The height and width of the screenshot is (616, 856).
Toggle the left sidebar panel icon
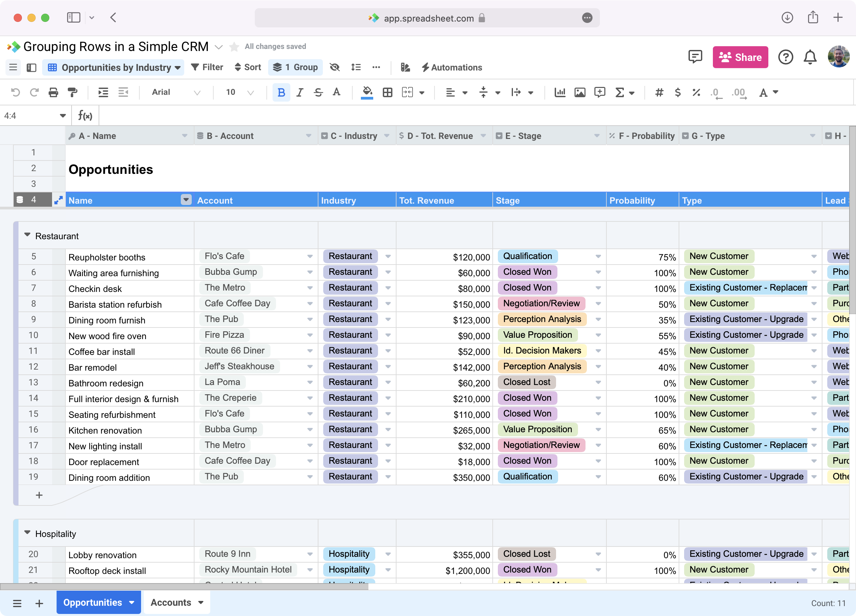click(x=31, y=67)
